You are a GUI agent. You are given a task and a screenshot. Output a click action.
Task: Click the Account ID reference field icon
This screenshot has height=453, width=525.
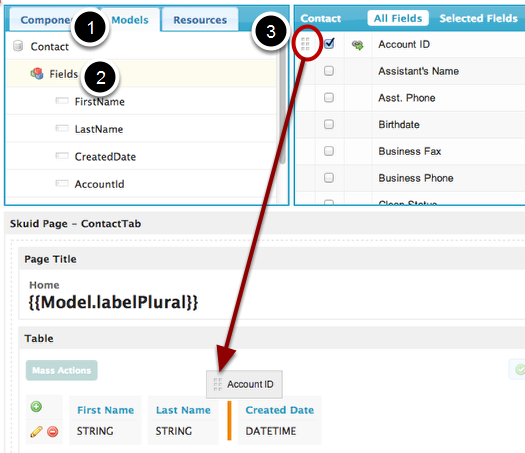click(x=358, y=45)
